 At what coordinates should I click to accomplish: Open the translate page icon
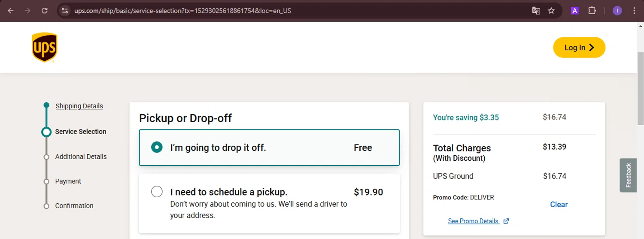(536, 11)
